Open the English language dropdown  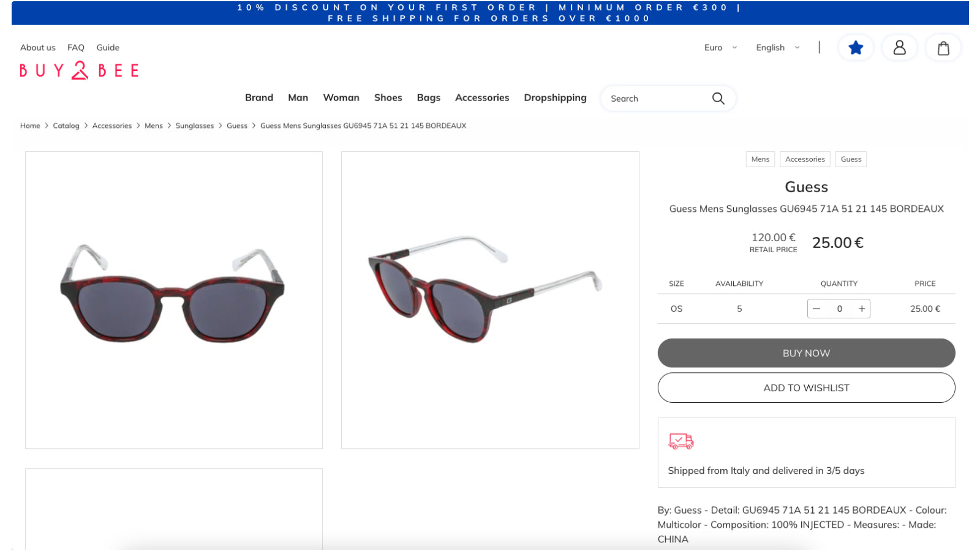click(778, 48)
